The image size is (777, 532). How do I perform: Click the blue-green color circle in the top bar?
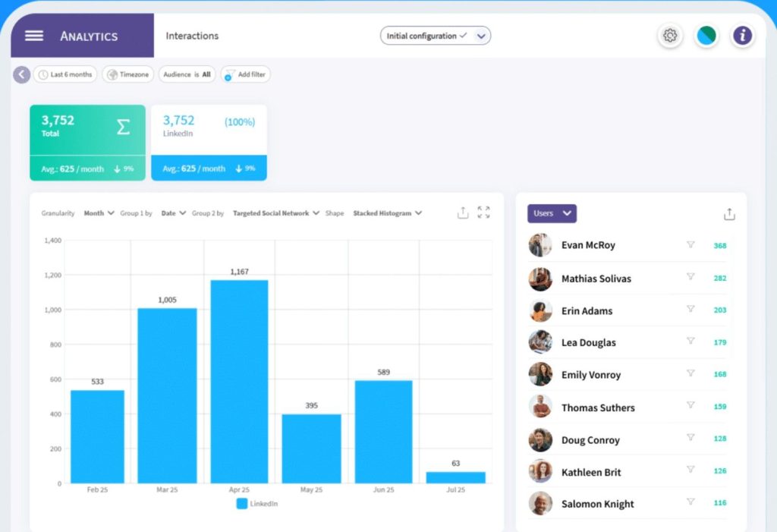[706, 35]
